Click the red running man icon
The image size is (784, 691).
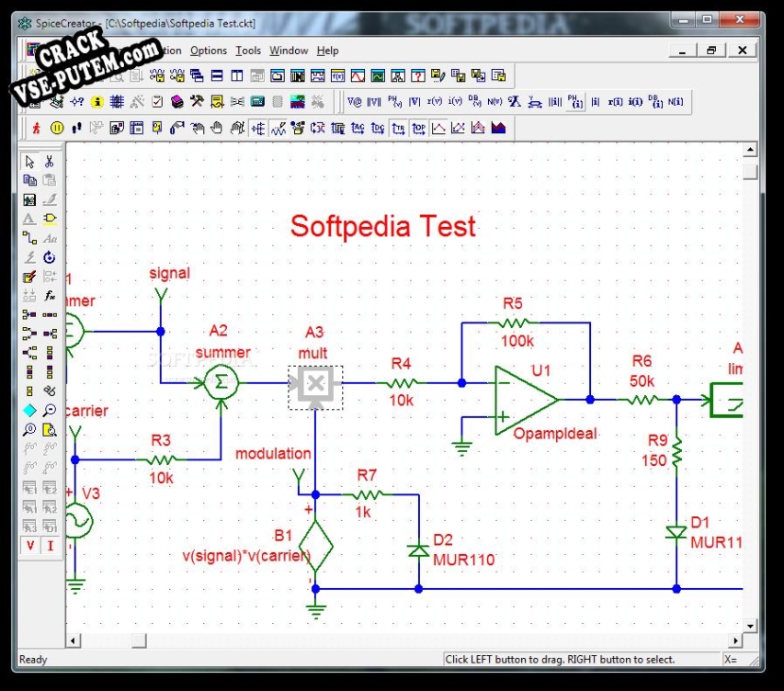(36, 128)
